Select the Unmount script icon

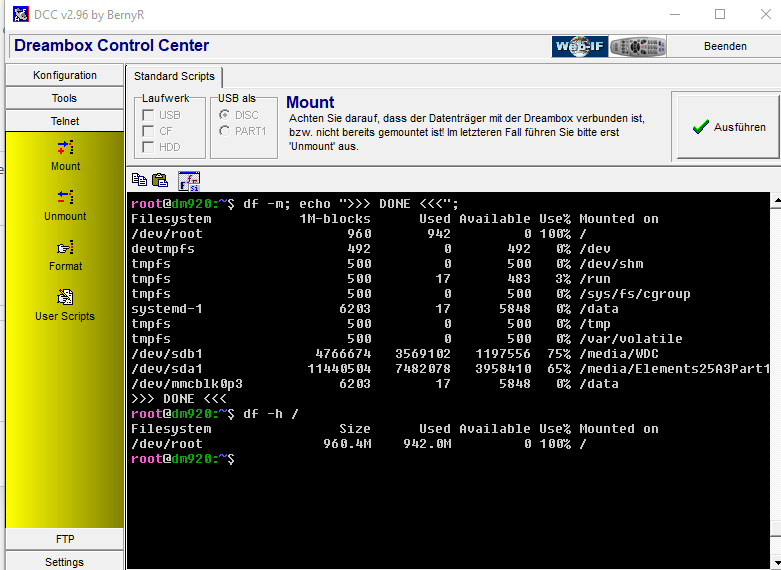click(65, 198)
